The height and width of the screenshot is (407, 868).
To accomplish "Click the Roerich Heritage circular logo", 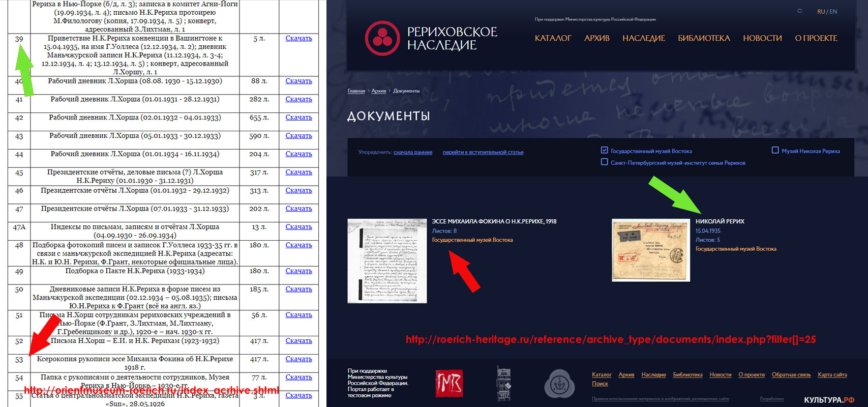I will pos(382,38).
